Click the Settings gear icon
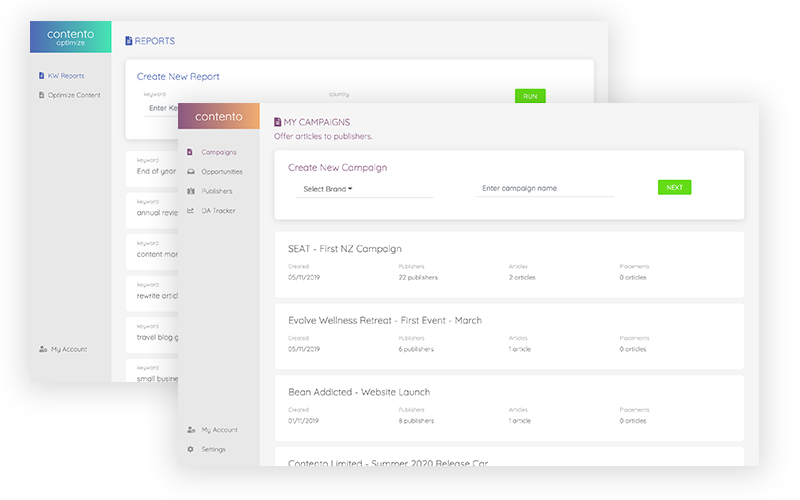 click(190, 449)
